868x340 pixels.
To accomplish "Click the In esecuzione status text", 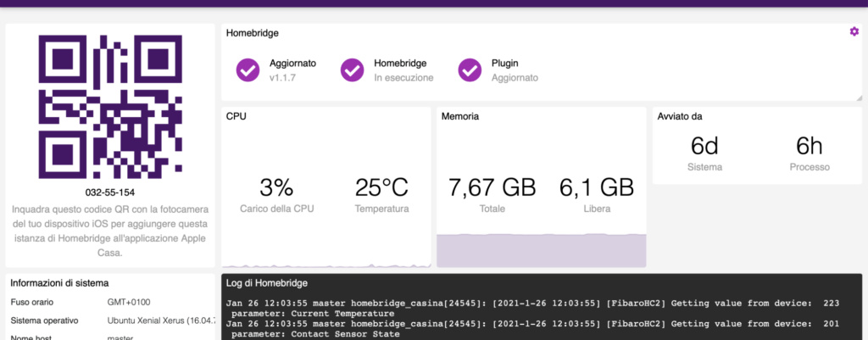I will click(x=403, y=78).
